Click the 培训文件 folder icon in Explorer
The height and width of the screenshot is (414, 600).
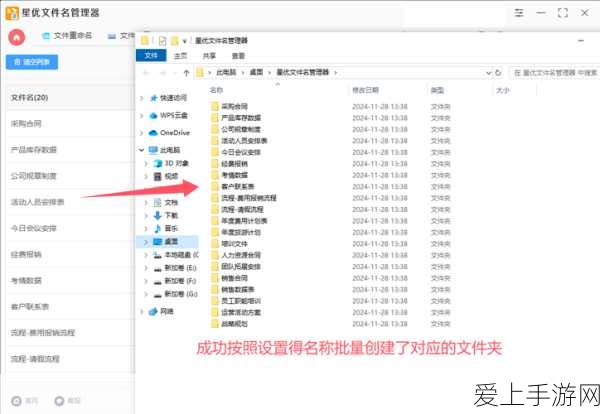(215, 244)
